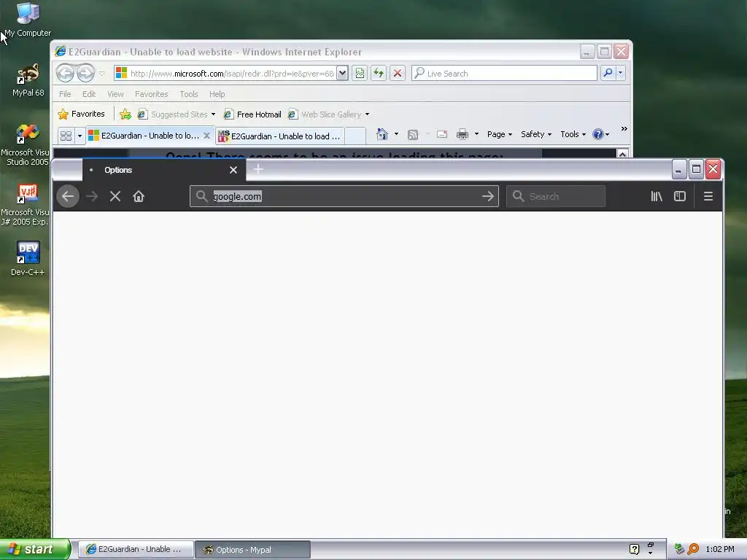Click Mypal Go arrow in URL bar
The height and width of the screenshot is (560, 747).
point(488,196)
